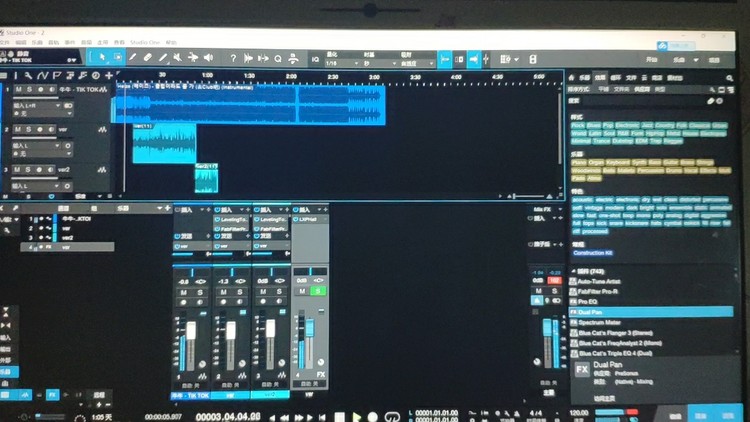750x422 pixels.
Task: Click the question mark help icon
Action: coord(233,58)
